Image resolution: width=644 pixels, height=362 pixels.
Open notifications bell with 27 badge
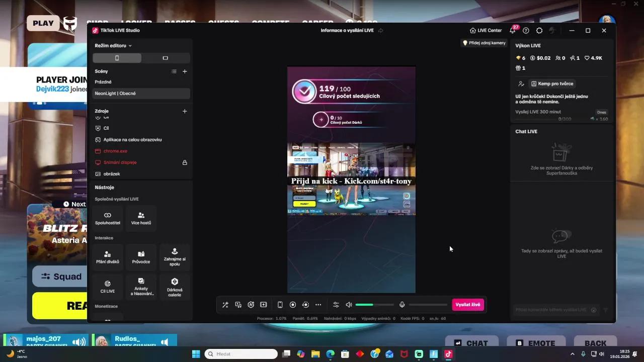[x=513, y=30]
